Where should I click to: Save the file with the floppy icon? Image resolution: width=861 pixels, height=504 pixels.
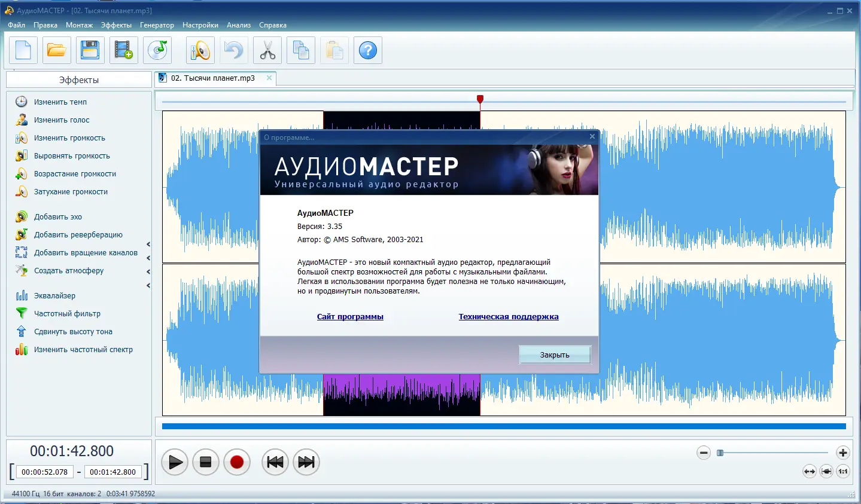tap(90, 50)
